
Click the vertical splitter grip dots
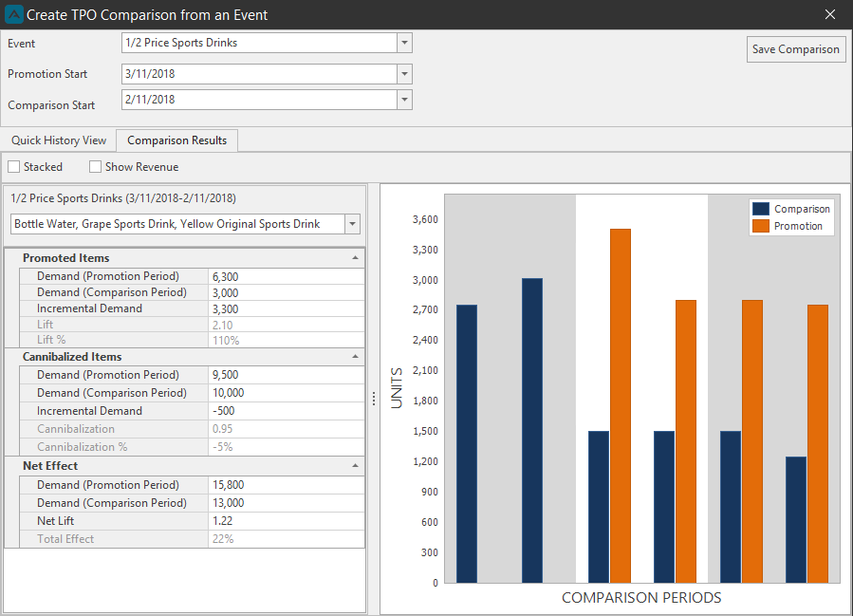click(374, 399)
